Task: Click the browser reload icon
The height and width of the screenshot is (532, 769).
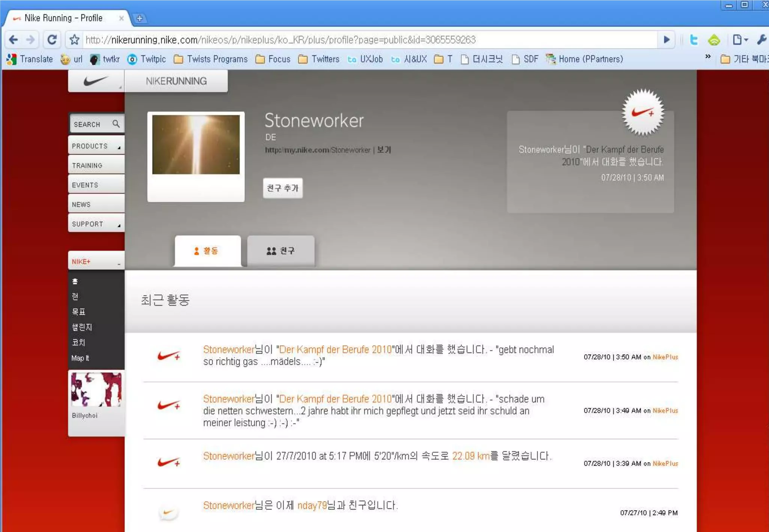Action: coord(52,40)
